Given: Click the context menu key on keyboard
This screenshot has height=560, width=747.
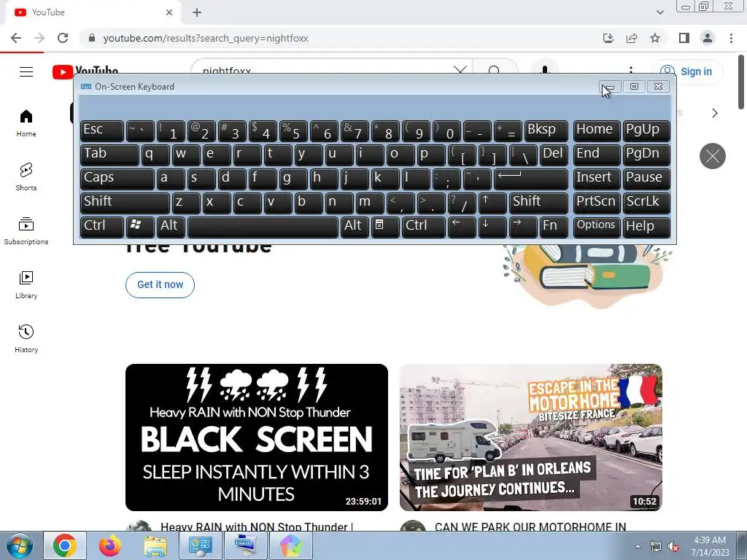Looking at the screenshot, I should pyautogui.click(x=385, y=227).
